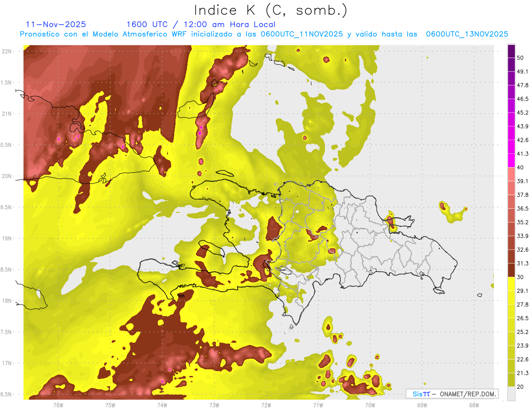This screenshot has height=411, width=532.
Task: Click the "22.6" color scale label
Action: pos(523,360)
